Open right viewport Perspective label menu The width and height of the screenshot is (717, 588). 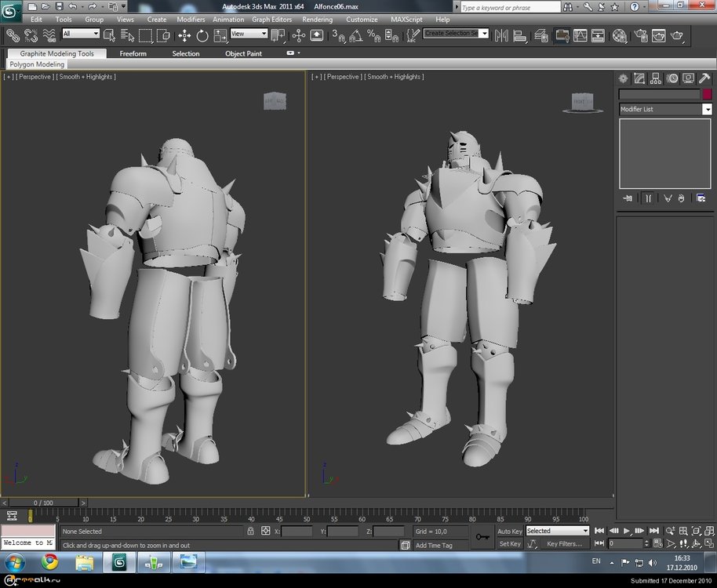pyautogui.click(x=343, y=77)
